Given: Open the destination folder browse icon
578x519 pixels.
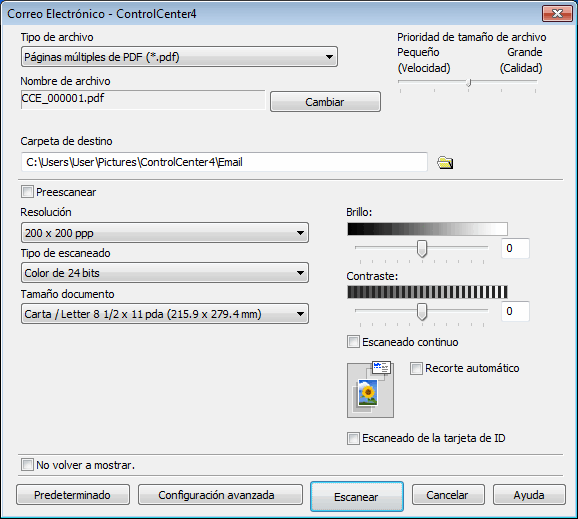Looking at the screenshot, I should coord(445,163).
